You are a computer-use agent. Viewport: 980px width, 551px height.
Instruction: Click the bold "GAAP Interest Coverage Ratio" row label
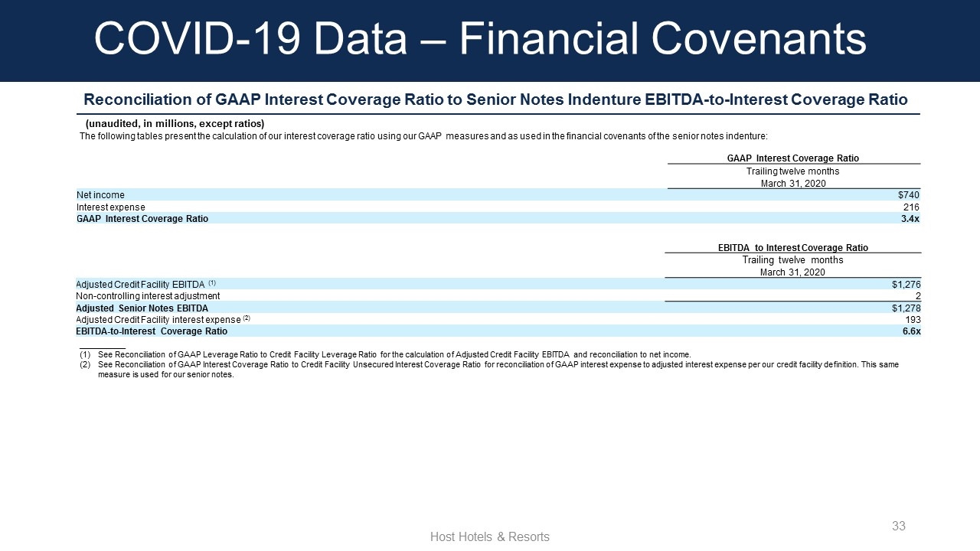[x=142, y=219]
